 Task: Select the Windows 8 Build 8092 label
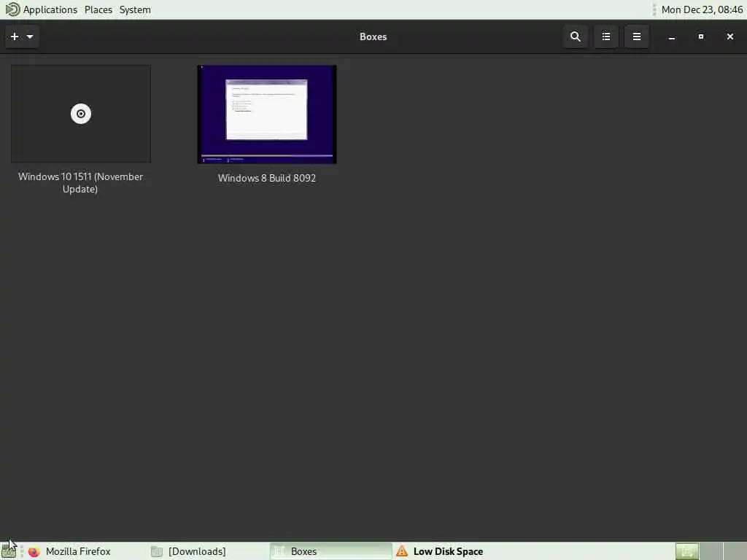[267, 178]
